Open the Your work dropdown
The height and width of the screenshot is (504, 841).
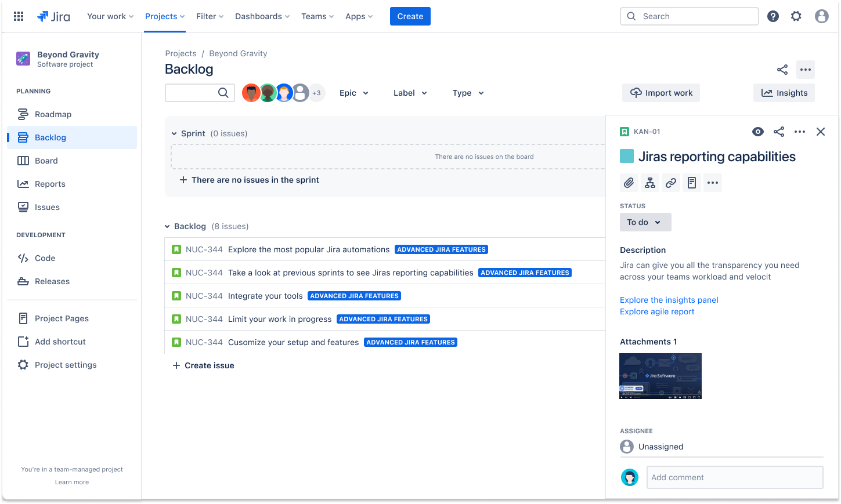coord(110,16)
